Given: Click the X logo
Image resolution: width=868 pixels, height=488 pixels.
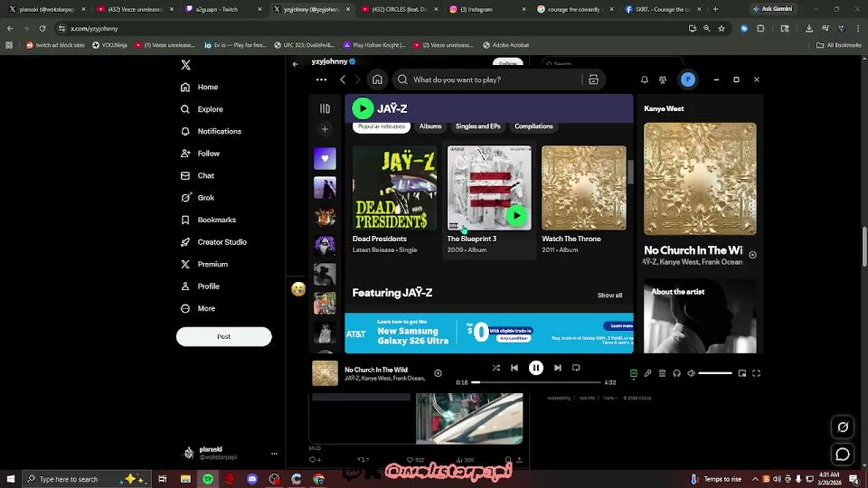Looking at the screenshot, I should pyautogui.click(x=186, y=65).
